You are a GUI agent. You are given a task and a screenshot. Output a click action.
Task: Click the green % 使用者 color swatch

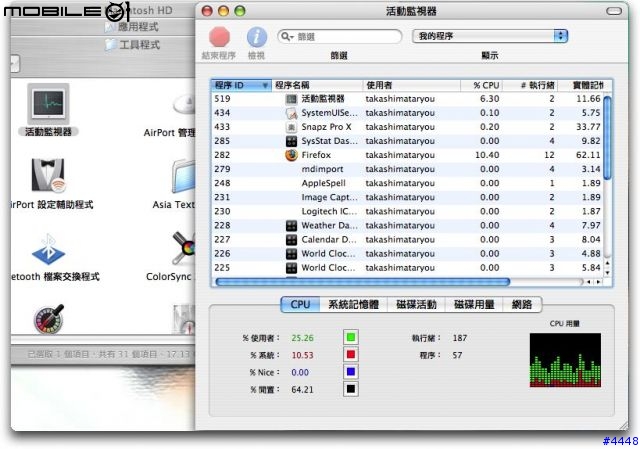coord(351,338)
